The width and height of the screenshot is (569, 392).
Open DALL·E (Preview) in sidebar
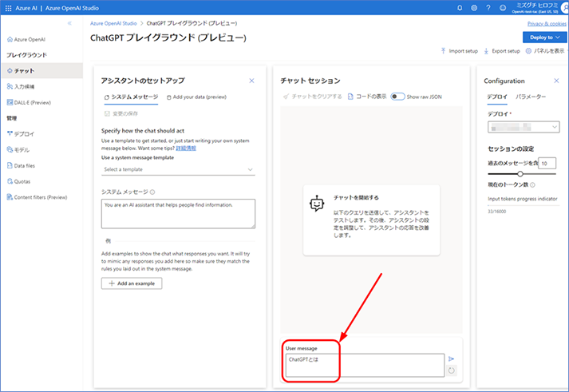click(x=29, y=103)
